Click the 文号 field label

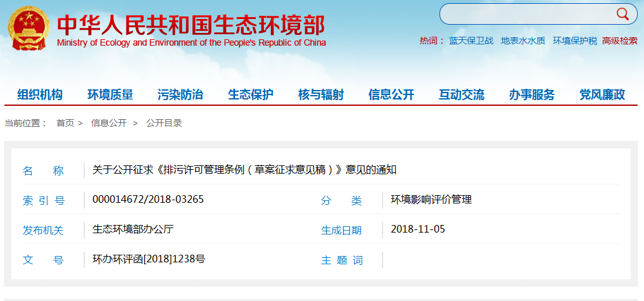point(43,260)
